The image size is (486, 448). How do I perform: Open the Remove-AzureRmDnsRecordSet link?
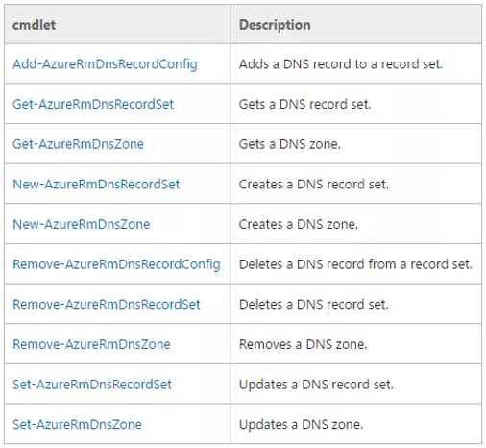[107, 305]
